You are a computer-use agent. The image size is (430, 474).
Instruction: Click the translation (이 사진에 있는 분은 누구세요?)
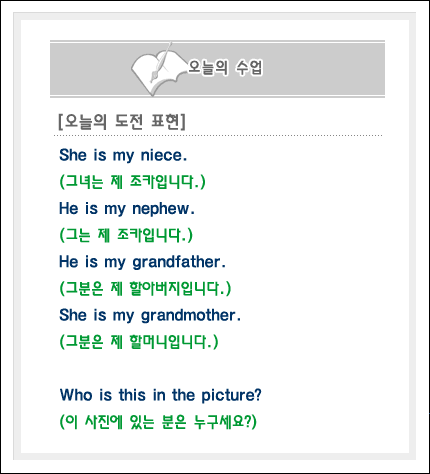tap(158, 422)
